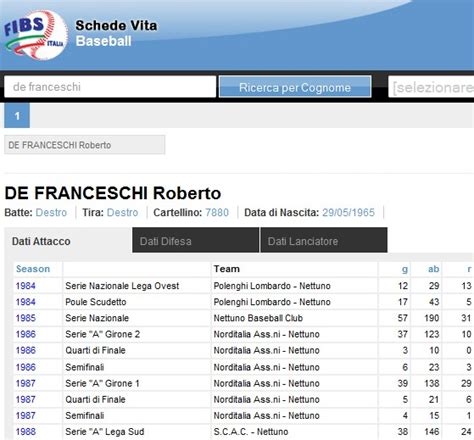Click Nettuno Baseball Club team cell
The height and width of the screenshot is (440, 474).
258,318
